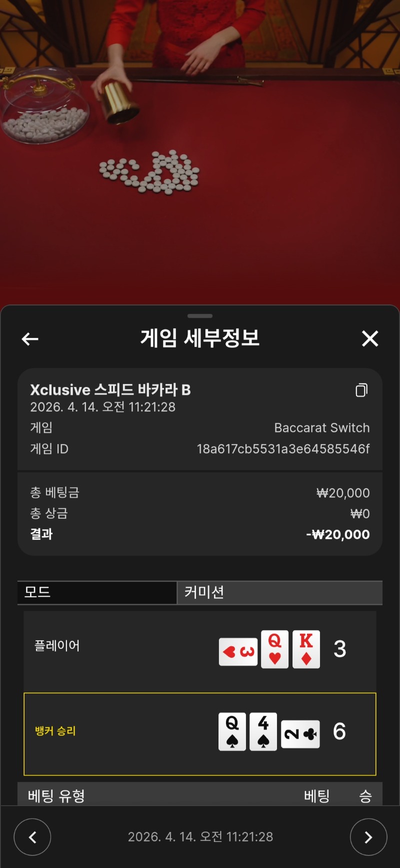This screenshot has height=868, width=400.
Task: Open next game record with right chevron
Action: [368, 837]
